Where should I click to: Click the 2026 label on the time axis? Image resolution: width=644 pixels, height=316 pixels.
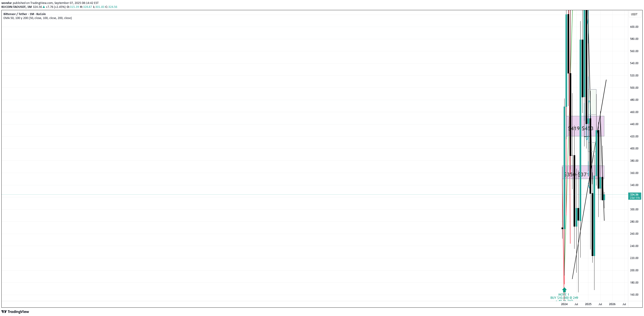612,304
